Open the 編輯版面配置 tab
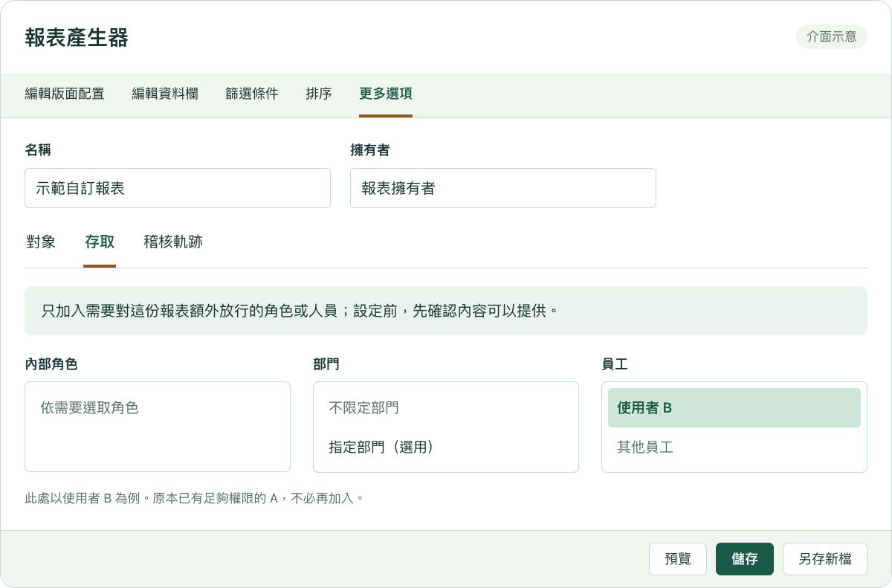Viewport: 892px width, 588px height. point(65,94)
